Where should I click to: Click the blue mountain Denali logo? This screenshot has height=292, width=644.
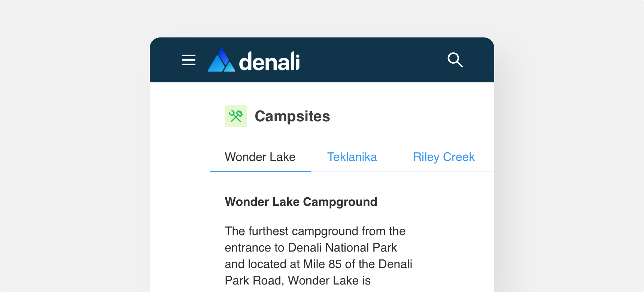pyautogui.click(x=221, y=60)
